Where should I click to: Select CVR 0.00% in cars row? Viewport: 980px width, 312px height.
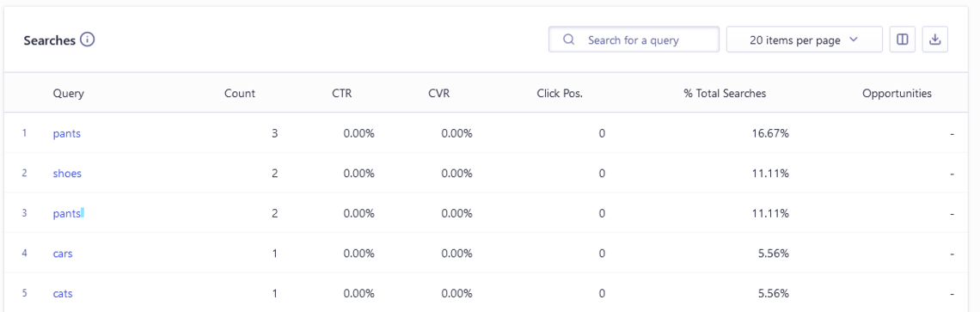[456, 254]
